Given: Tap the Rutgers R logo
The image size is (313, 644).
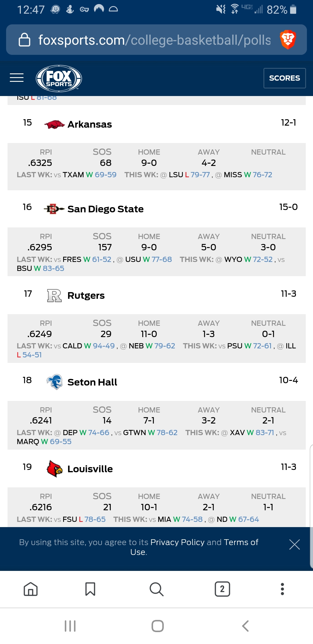Looking at the screenshot, I should tap(54, 296).
